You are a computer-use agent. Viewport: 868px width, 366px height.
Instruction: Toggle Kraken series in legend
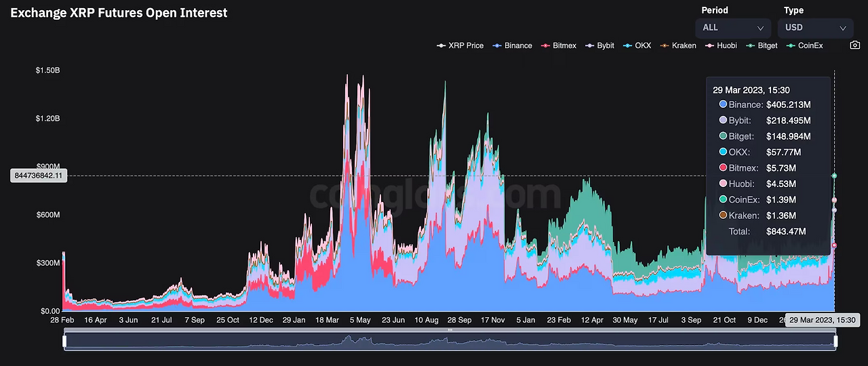678,45
